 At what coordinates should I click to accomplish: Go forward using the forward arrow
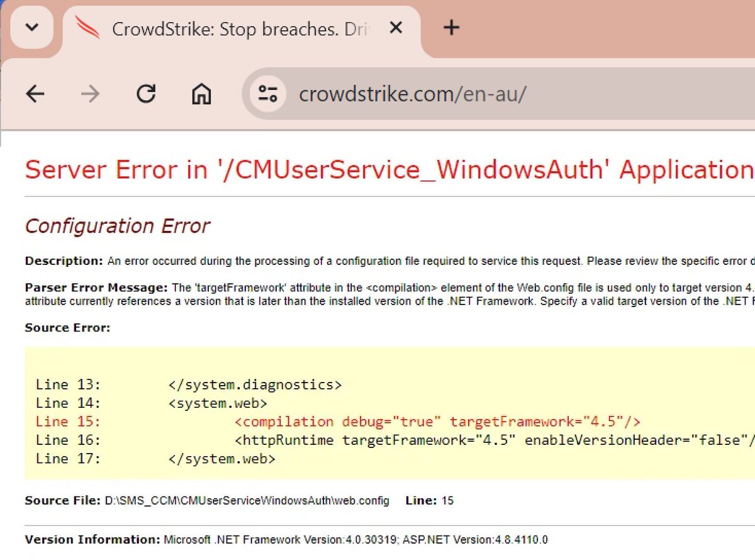(x=91, y=94)
